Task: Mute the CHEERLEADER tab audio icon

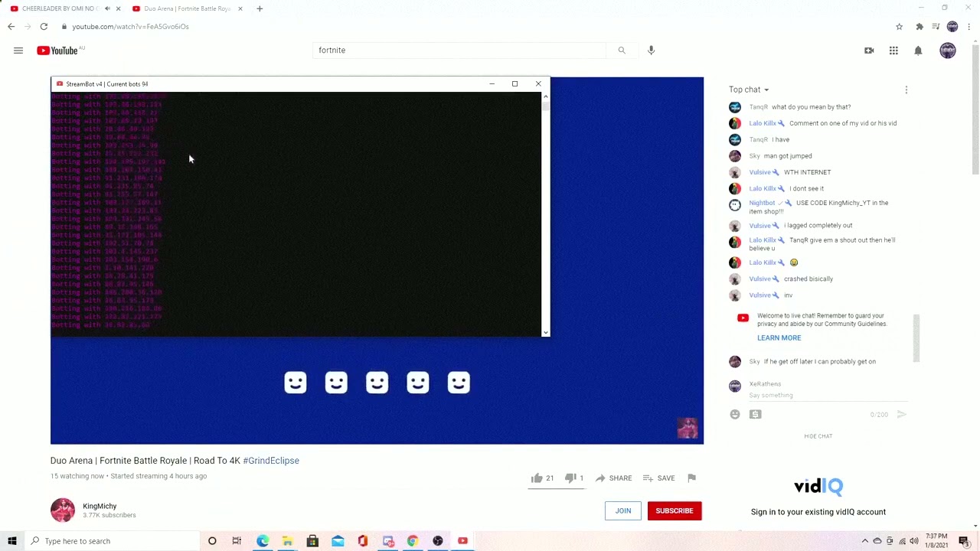Action: coord(107,8)
